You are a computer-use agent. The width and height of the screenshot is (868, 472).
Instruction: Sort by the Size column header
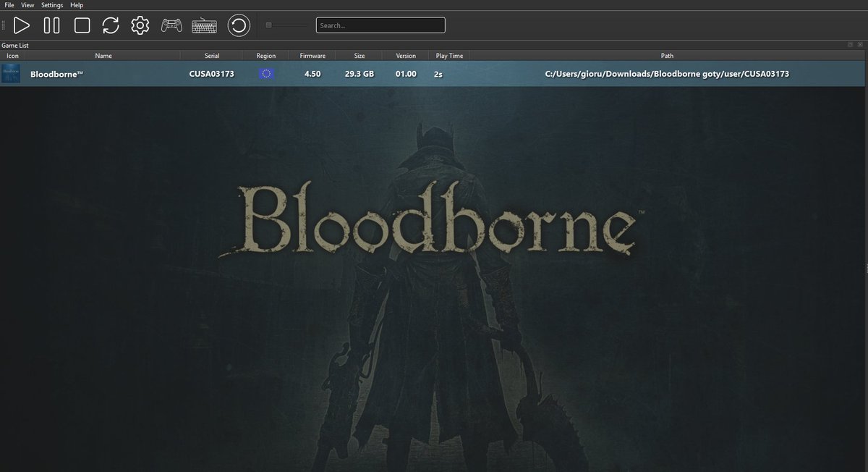tap(359, 56)
